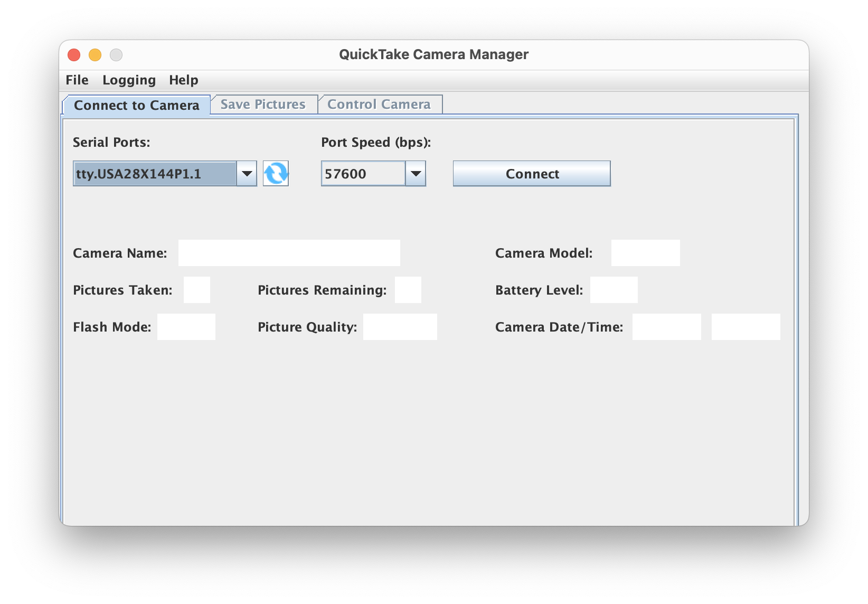Expand the Serial Ports dropdown arrow
This screenshot has height=604, width=868.
click(247, 174)
